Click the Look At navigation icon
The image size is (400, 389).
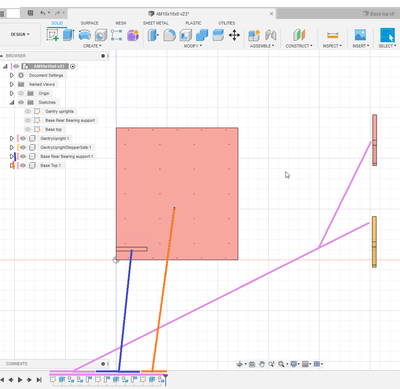[252, 364]
